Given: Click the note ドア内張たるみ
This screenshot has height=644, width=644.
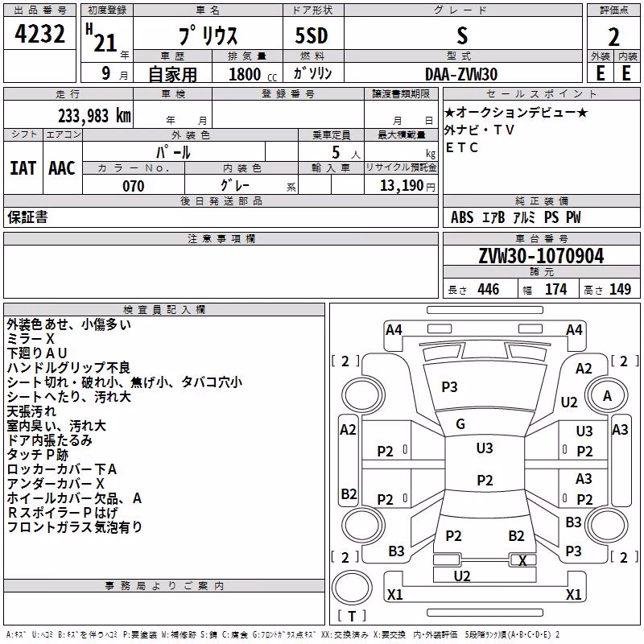Looking at the screenshot, I should (50, 440).
